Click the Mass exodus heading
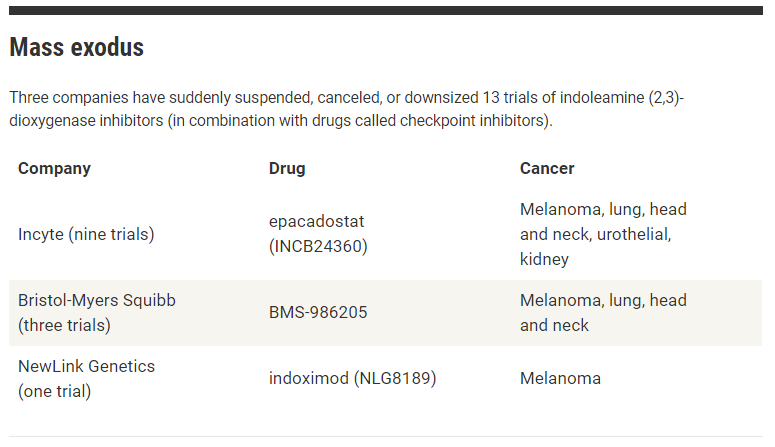This screenshot has width=775, height=447. (77, 48)
